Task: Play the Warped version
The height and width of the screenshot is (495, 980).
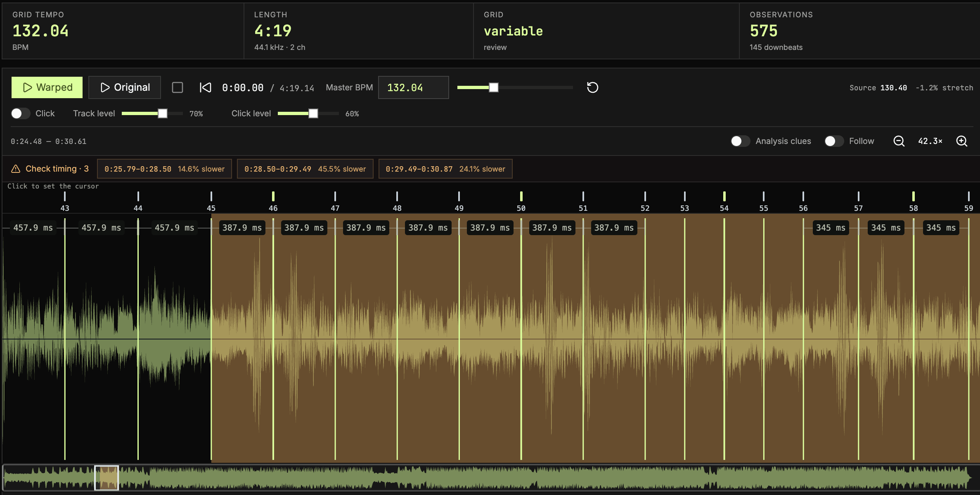Action: click(x=47, y=87)
